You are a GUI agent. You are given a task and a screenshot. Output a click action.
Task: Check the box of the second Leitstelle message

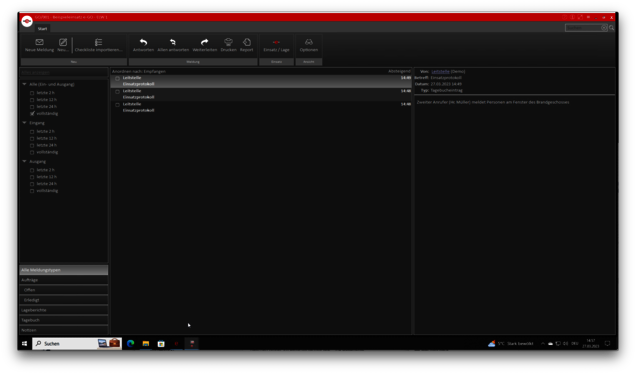pyautogui.click(x=117, y=92)
